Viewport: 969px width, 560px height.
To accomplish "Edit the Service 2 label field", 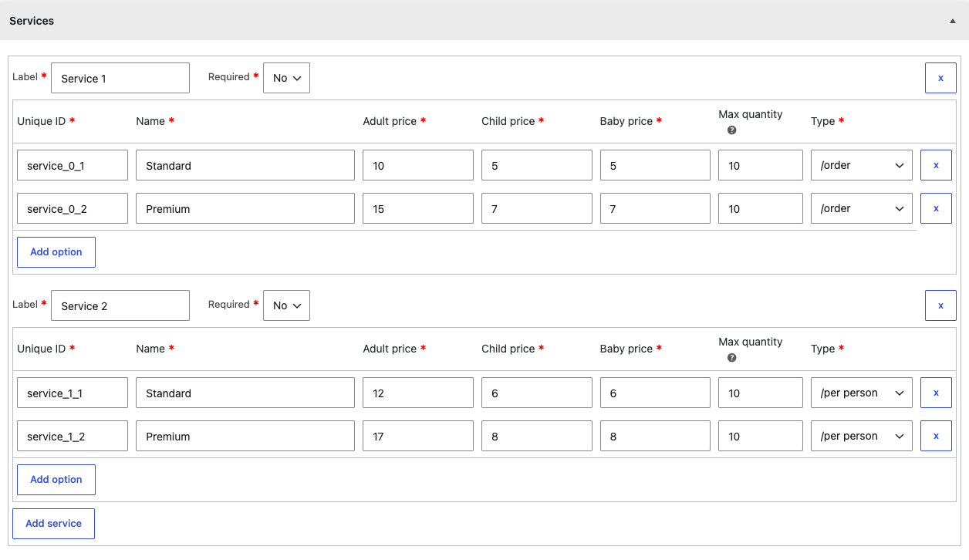I will 120,305.
